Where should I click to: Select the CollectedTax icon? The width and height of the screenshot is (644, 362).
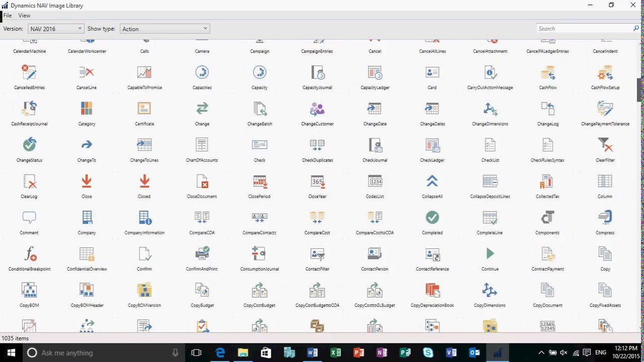click(x=547, y=181)
